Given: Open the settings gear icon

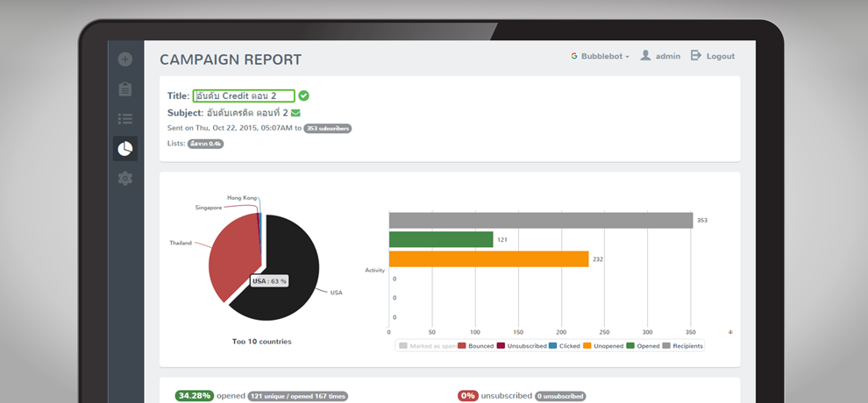Looking at the screenshot, I should (x=125, y=178).
